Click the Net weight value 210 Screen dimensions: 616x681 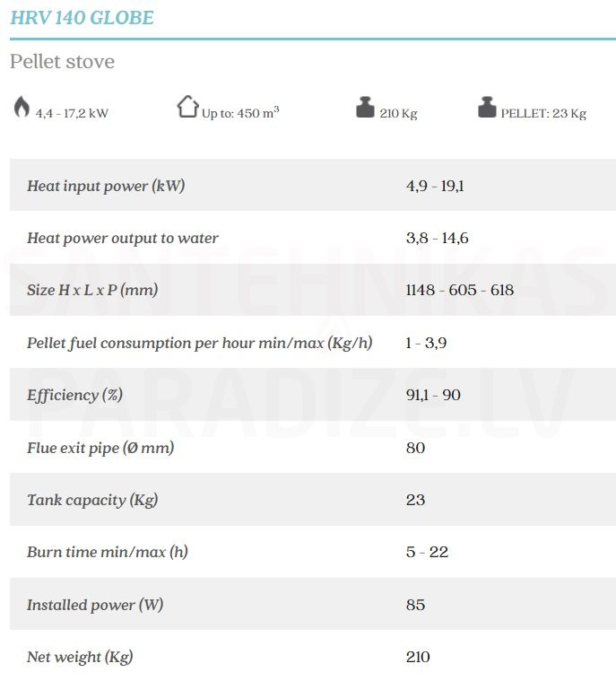point(418,657)
